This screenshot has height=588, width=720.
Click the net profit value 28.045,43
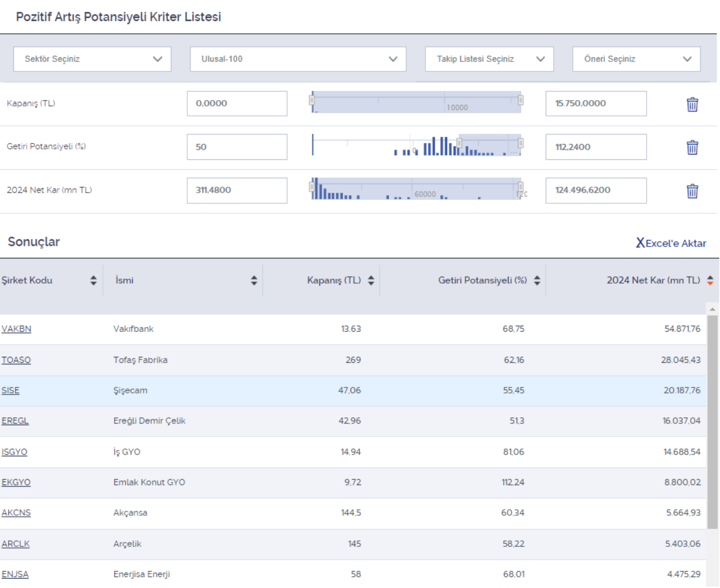(681, 360)
